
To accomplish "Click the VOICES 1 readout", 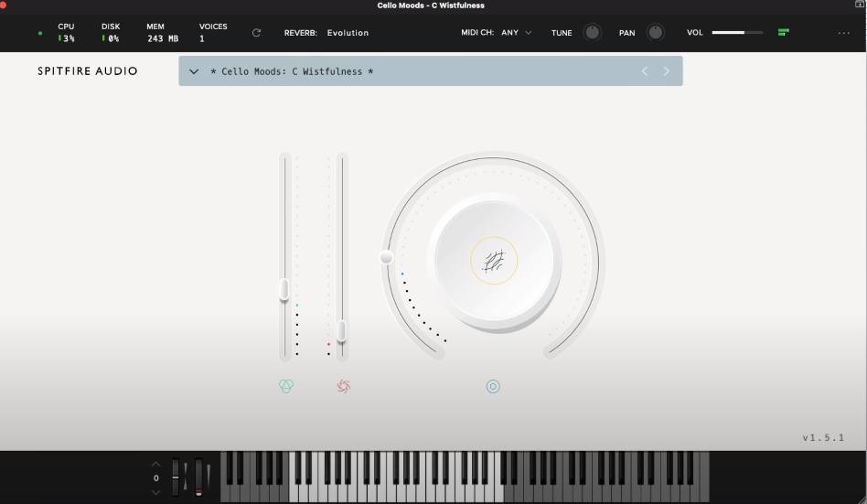I will [213, 33].
